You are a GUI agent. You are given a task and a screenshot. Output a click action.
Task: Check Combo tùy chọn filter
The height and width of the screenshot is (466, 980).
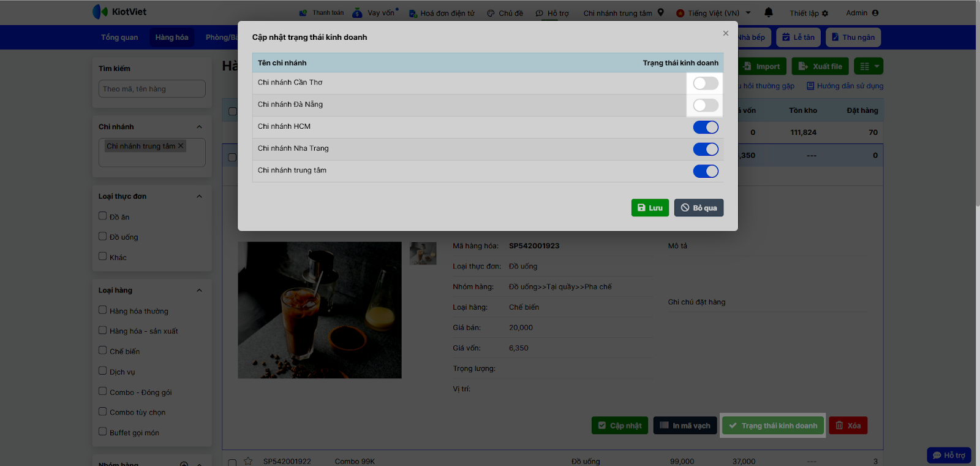click(x=103, y=411)
